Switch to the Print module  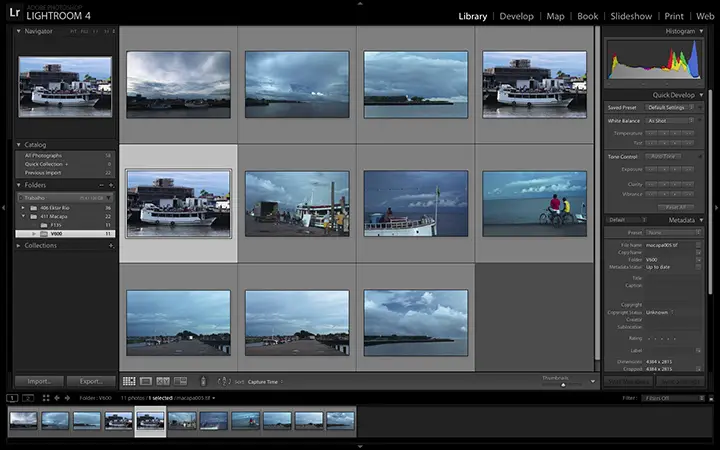point(674,16)
